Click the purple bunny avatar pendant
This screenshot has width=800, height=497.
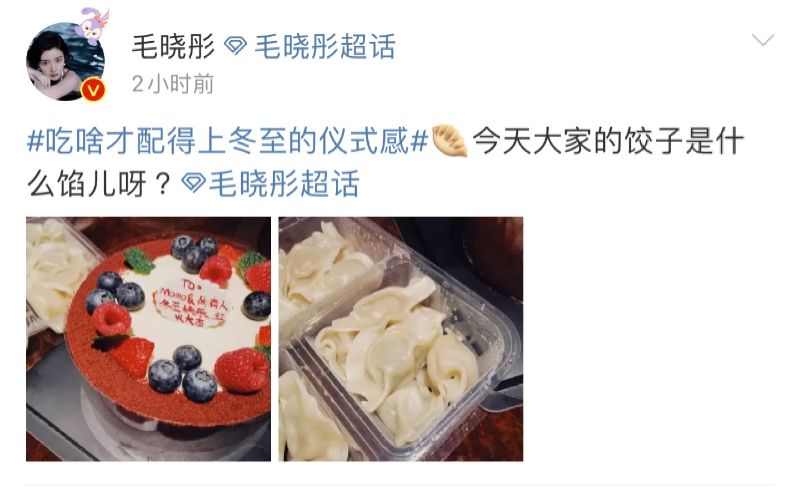click(93, 24)
